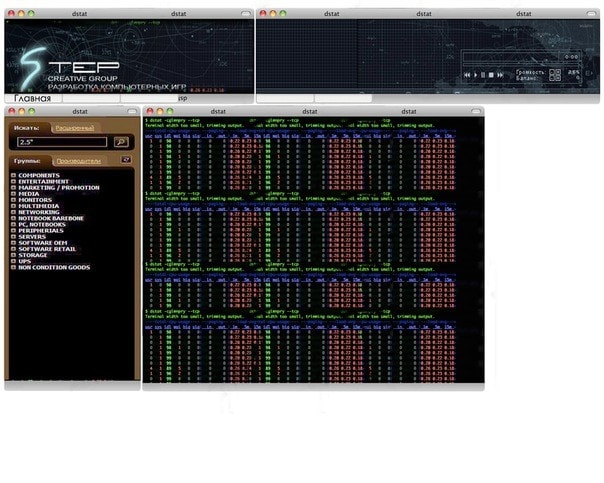Adjust the Громкость volume slider
This screenshot has width=604, height=483.
555,72
